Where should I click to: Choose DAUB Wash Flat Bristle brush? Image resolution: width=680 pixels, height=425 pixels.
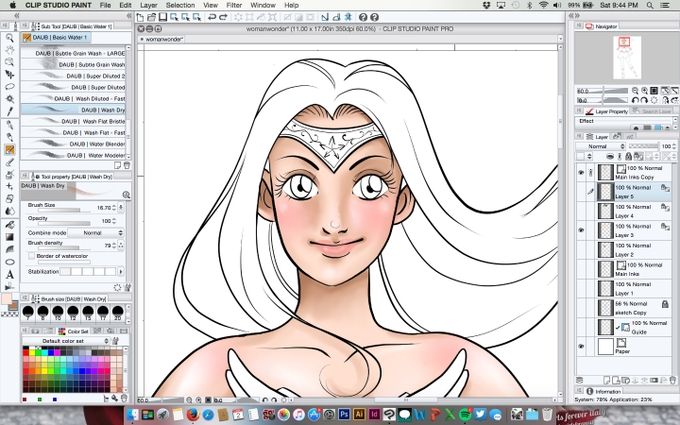click(73, 121)
